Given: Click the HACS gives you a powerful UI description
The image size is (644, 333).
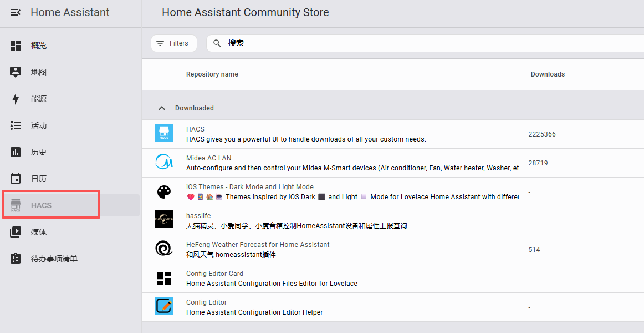Looking at the screenshot, I should click(x=306, y=139).
